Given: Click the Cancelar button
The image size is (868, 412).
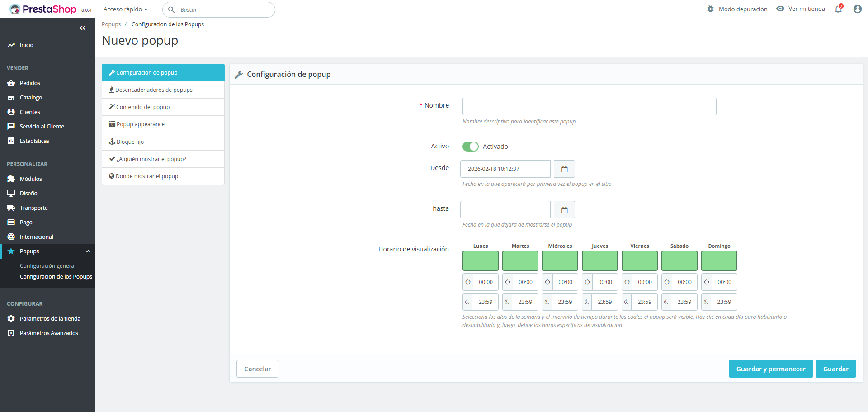Looking at the screenshot, I should [x=257, y=369].
